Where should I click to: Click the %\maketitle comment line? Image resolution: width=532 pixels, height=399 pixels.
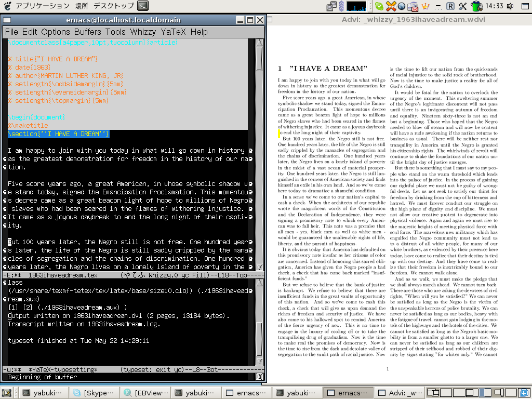click(28, 126)
